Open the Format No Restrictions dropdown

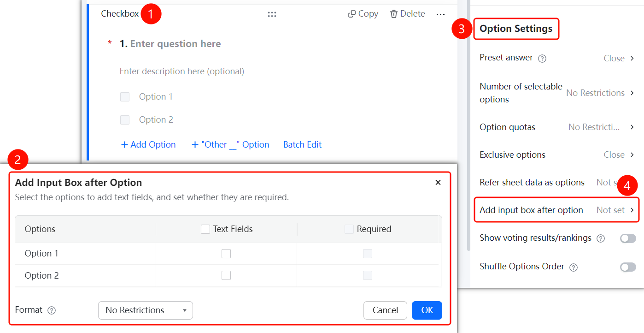pos(146,310)
